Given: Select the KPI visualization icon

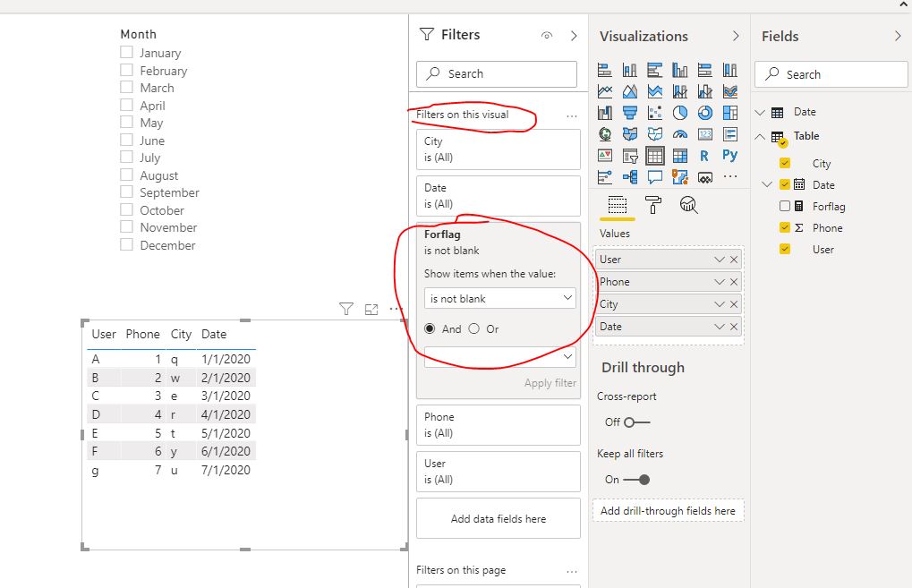Looking at the screenshot, I should tap(605, 156).
